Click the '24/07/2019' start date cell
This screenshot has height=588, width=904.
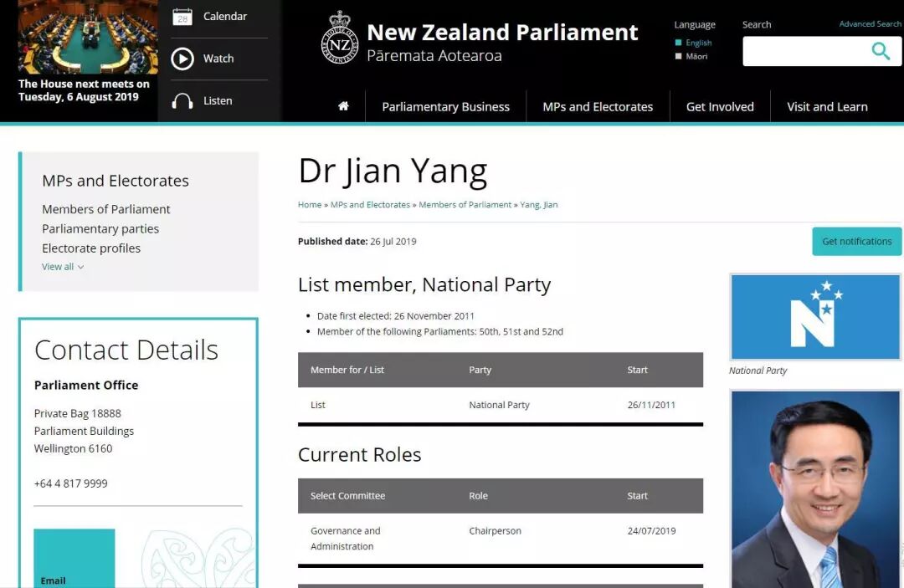tap(651, 531)
